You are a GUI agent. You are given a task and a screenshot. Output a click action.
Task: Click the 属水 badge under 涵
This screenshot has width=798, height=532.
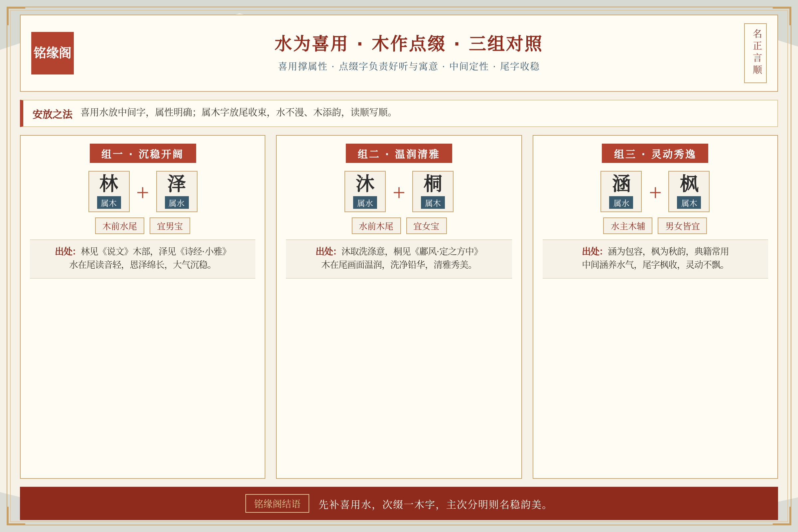click(x=621, y=203)
